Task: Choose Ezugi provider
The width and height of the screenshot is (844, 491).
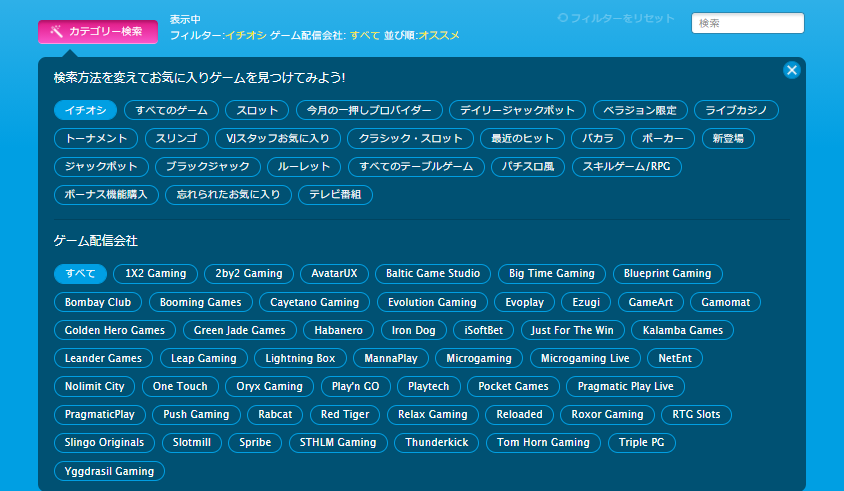Action: click(586, 302)
